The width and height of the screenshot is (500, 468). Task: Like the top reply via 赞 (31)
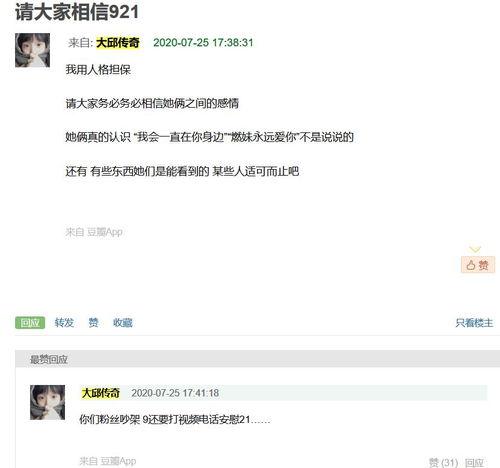[x=443, y=462]
